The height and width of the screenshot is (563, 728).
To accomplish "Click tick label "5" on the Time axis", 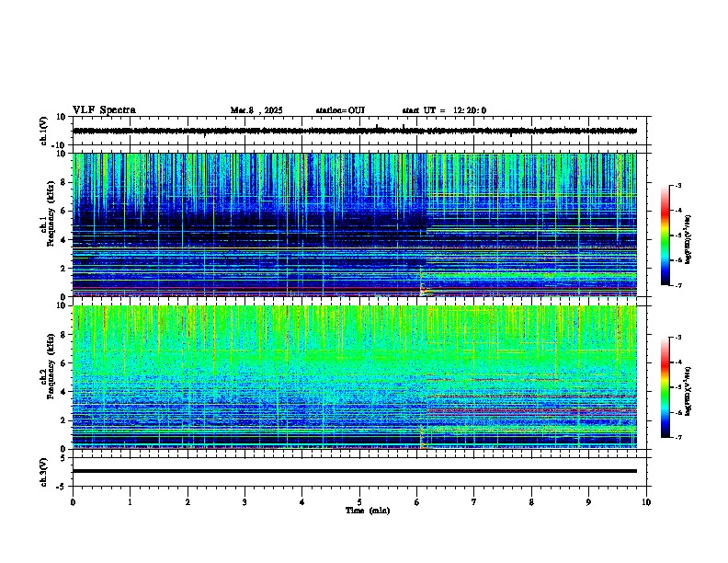I will pos(359,502).
